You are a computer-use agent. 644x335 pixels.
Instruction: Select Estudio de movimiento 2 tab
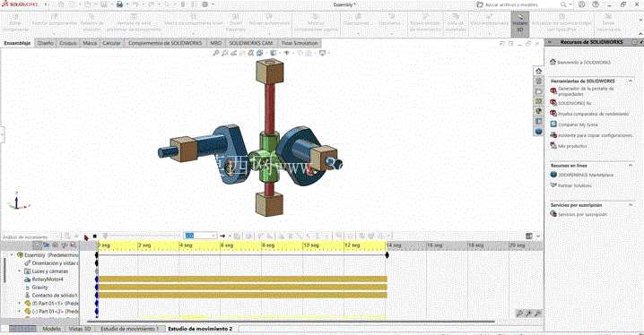click(200, 329)
